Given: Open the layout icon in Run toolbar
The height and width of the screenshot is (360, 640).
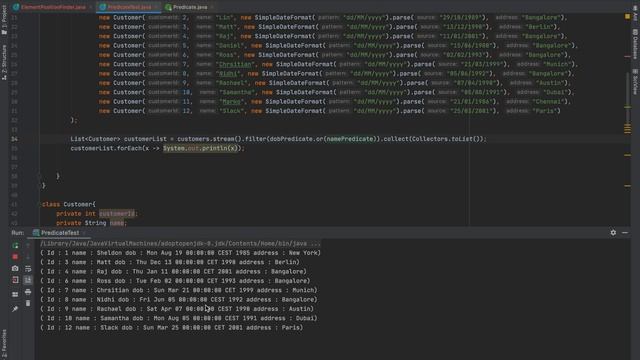Looking at the screenshot, I should tap(15, 294).
